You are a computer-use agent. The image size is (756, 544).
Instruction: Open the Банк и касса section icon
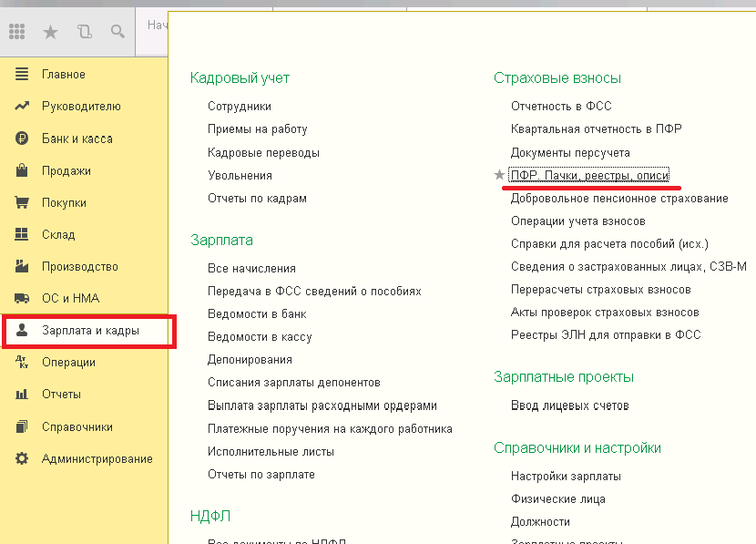[x=20, y=138]
